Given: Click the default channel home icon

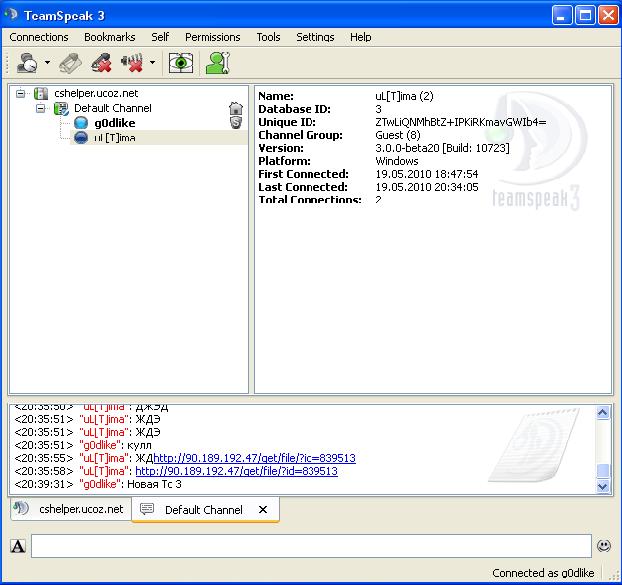Looking at the screenshot, I should (x=235, y=107).
